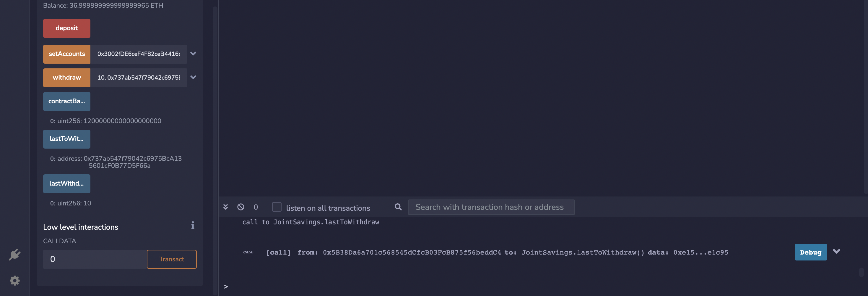Enable listen on all transactions
Screen dimensions: 868x296
(x=277, y=207)
